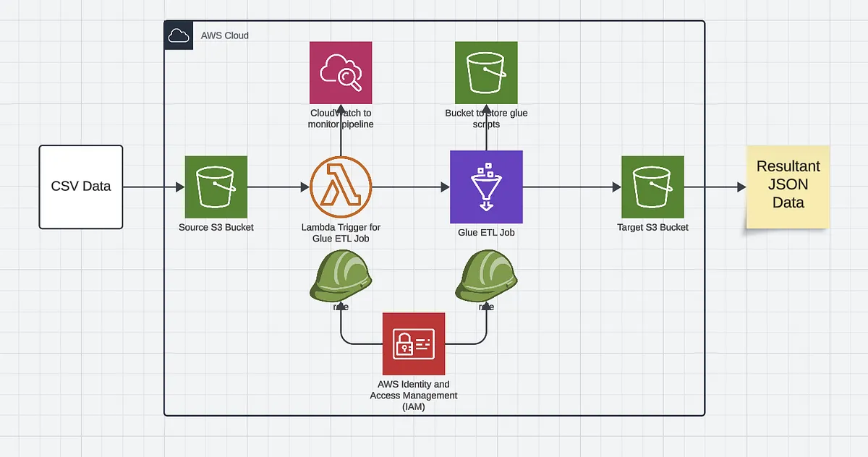The width and height of the screenshot is (868, 457).
Task: Click the 'AWS Cloud' group title
Action: [225, 35]
